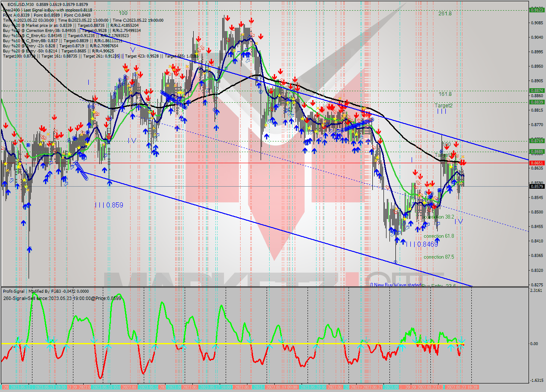This screenshot has height=392, width=546.
Task: Click the 'I I I 0.8469' wave label
Action: 421,244
